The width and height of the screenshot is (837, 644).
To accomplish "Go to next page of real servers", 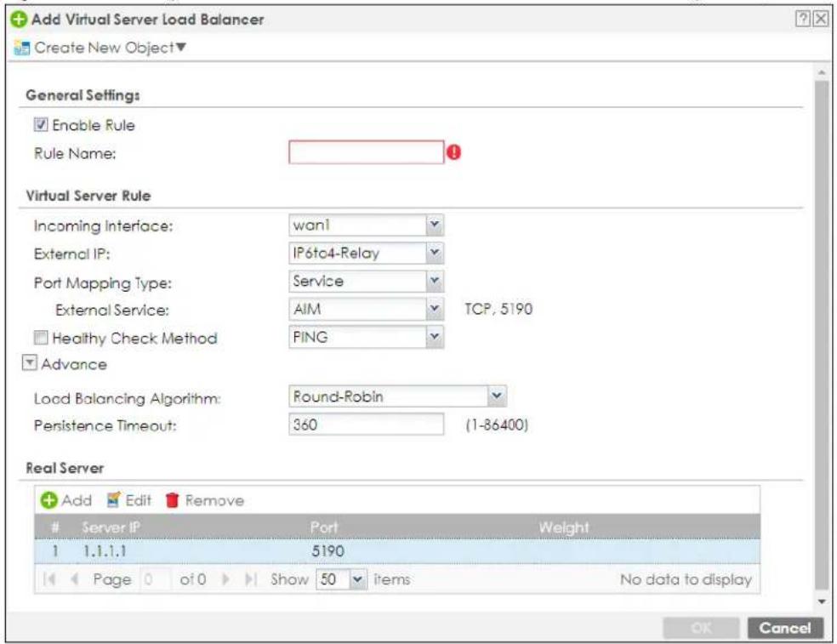I will [x=225, y=578].
